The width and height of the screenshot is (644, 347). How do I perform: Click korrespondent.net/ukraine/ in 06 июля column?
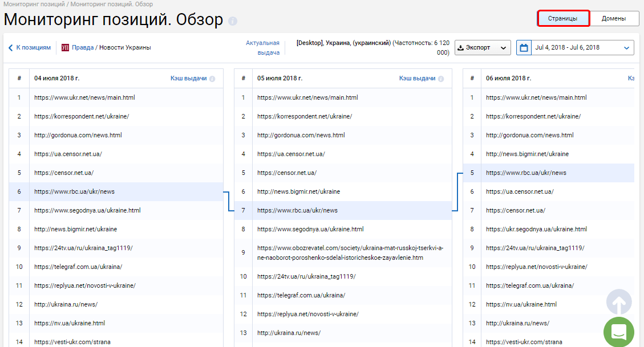click(x=533, y=116)
